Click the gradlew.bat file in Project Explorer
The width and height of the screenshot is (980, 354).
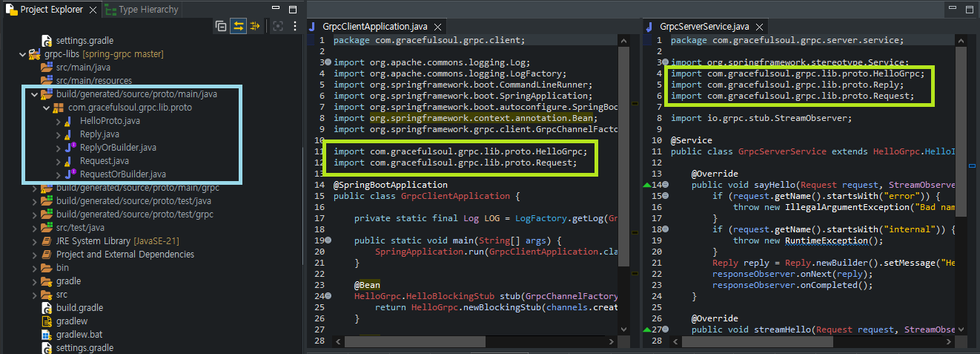click(x=80, y=335)
